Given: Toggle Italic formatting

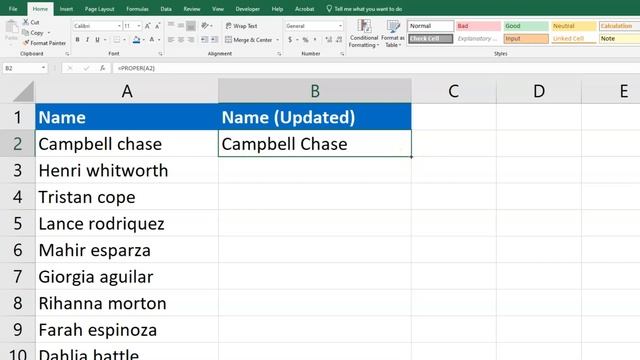Looking at the screenshot, I should (87, 40).
